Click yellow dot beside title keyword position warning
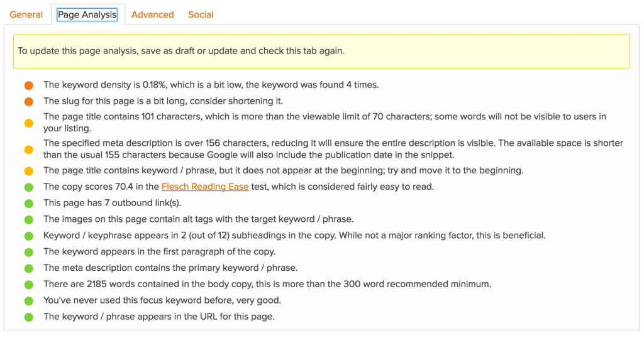 click(29, 171)
